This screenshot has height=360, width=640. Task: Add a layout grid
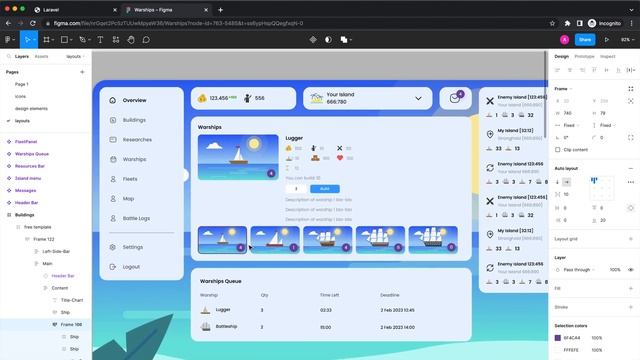[631, 239]
